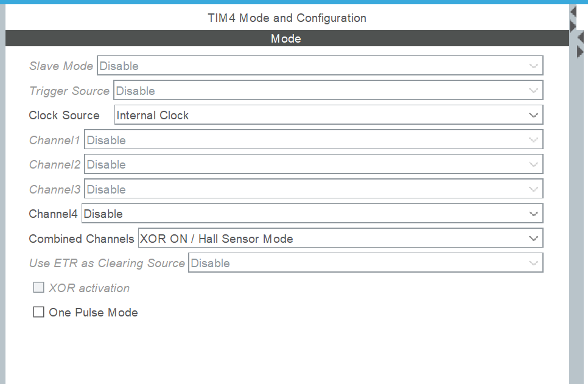
Task: Expand the Channel3 combo box
Action: point(313,189)
